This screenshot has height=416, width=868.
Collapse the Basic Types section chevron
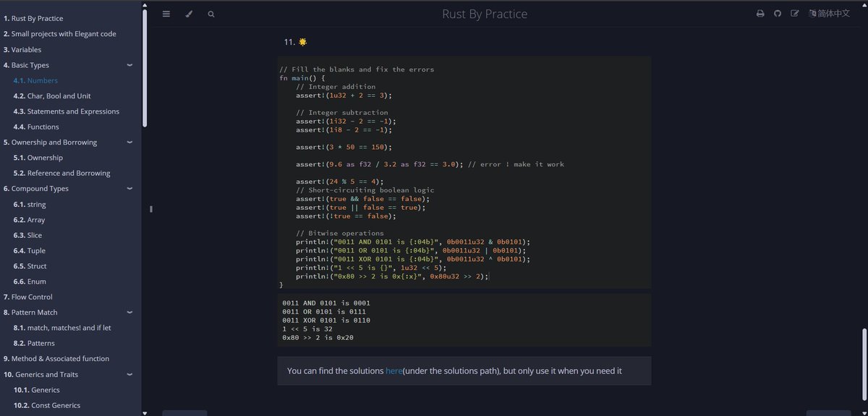tap(129, 65)
